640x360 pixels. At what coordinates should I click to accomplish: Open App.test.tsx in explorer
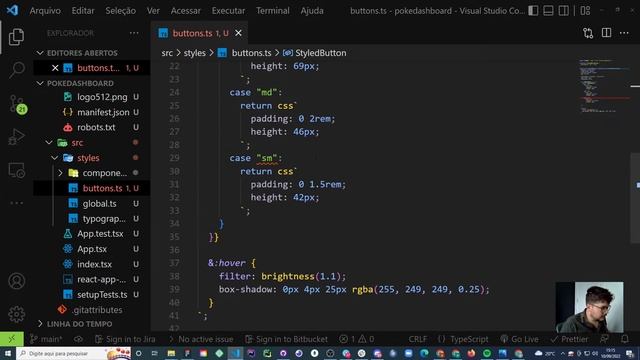point(100,234)
